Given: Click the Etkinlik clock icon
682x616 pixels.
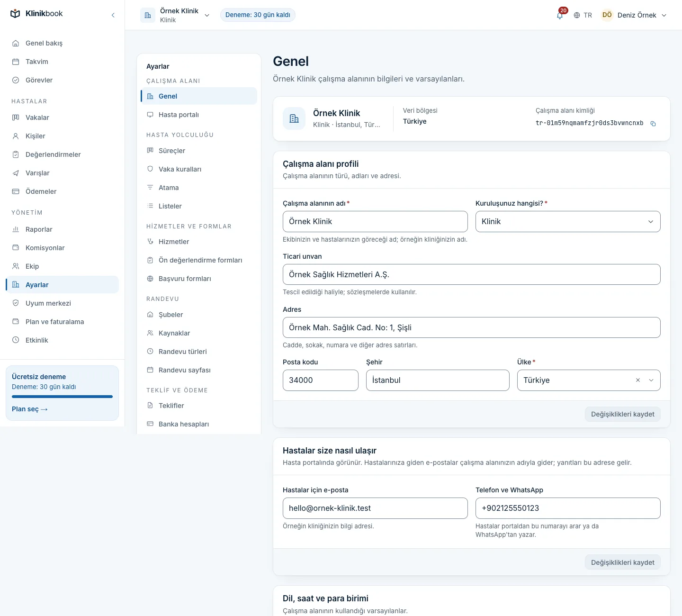Looking at the screenshot, I should (16, 340).
